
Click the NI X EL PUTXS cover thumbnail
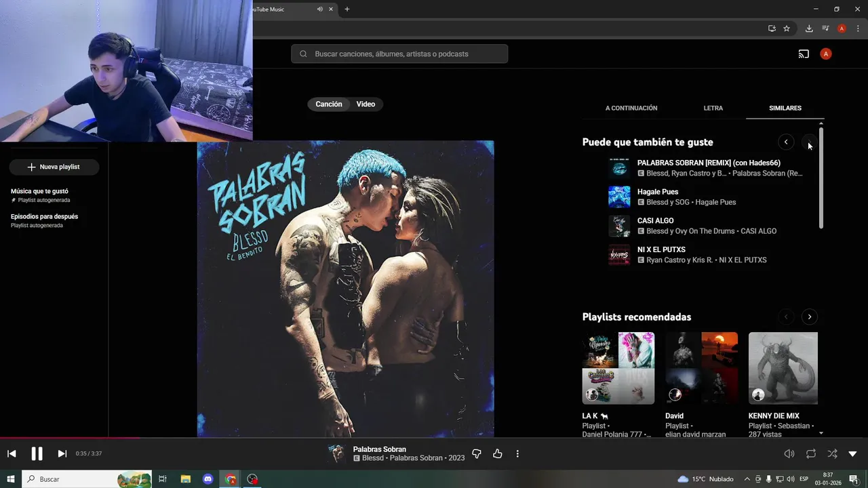pos(619,255)
